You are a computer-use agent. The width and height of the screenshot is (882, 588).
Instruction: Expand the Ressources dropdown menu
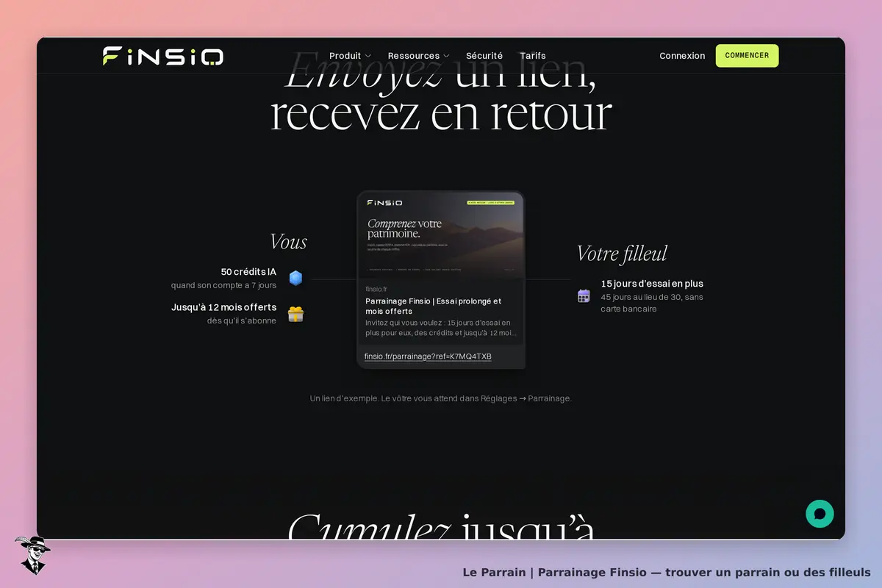[418, 56]
